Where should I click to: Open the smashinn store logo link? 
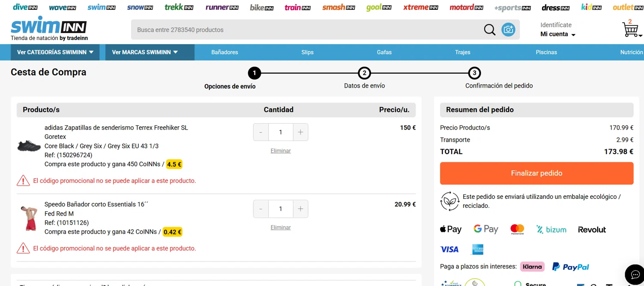[x=339, y=7]
